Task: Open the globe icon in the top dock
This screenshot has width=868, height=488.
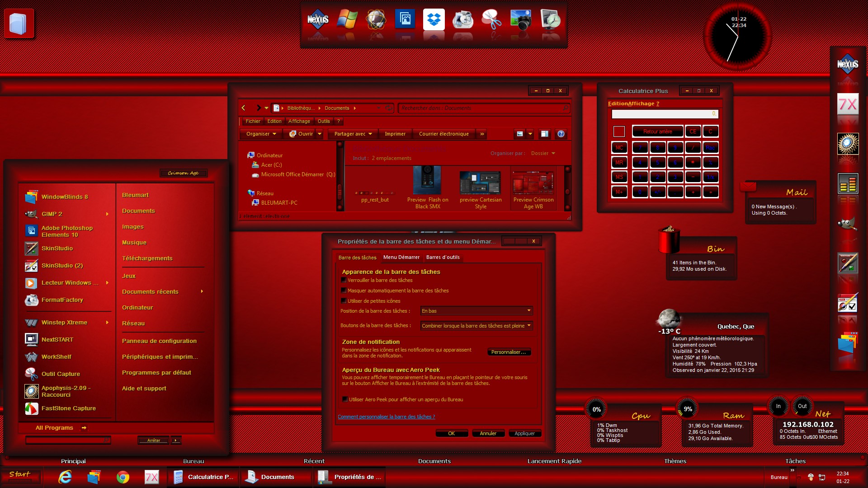Action: click(x=376, y=19)
